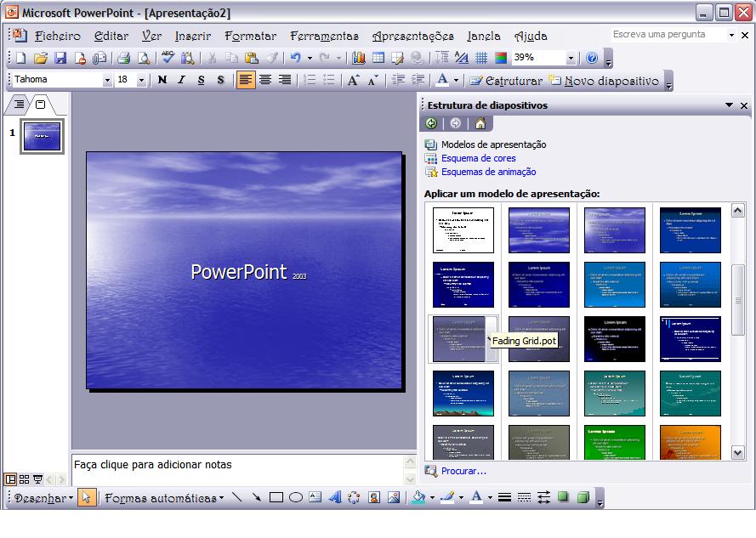Toggle bold (N) formatting
756x538 pixels.
point(162,80)
